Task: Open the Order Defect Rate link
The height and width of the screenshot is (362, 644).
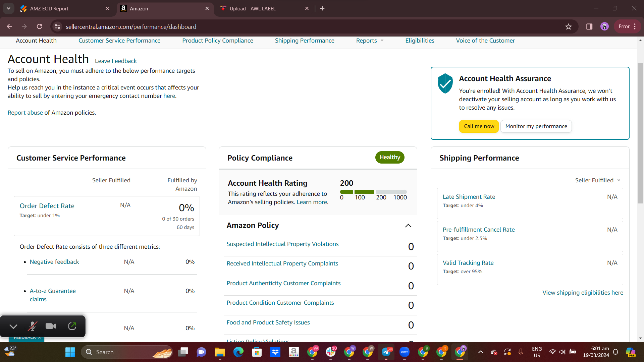Action: tap(47, 206)
